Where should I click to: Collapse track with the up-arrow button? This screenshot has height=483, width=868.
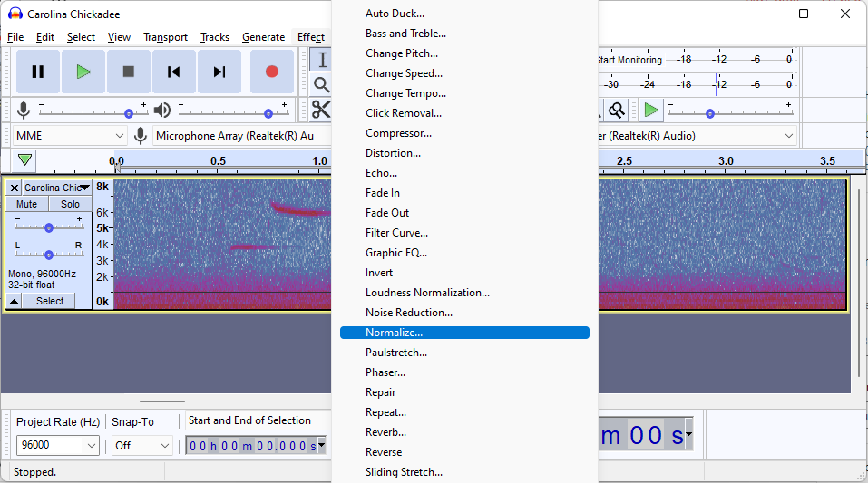[15, 301]
